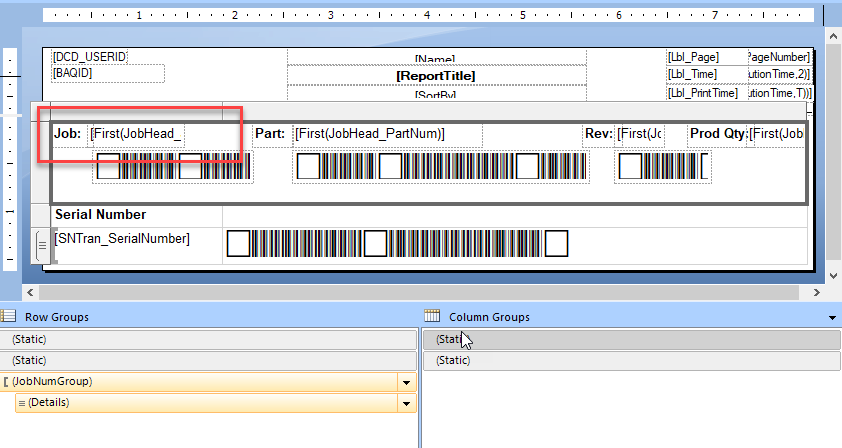Click the Part: label
Viewport: 842px width, 448px height.
point(270,134)
